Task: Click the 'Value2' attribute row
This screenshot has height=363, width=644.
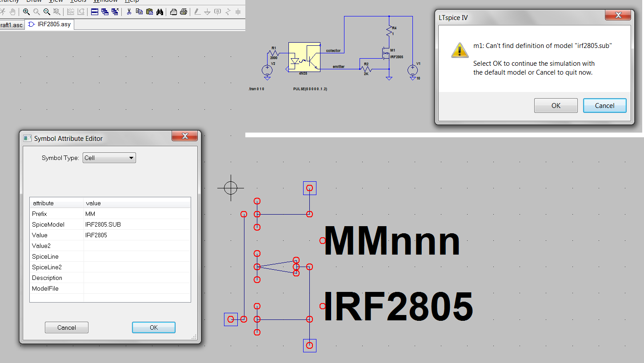Action: (110, 246)
